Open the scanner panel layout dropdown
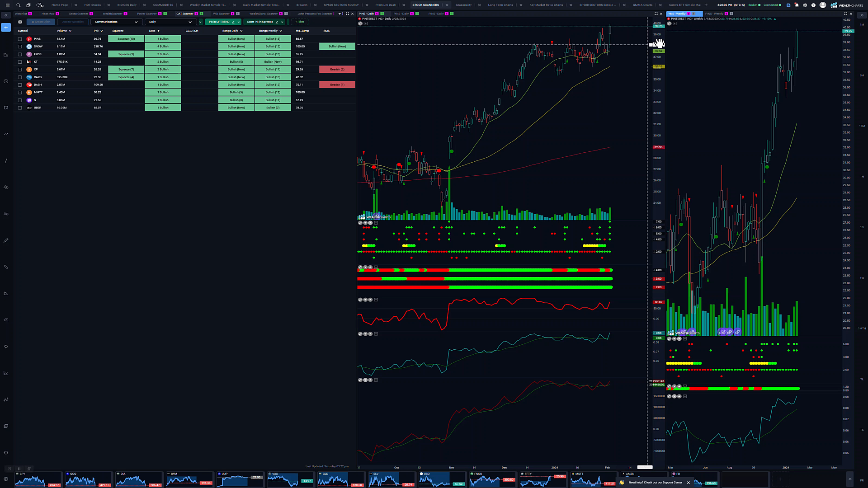This screenshot has height=488, width=868. point(340,14)
